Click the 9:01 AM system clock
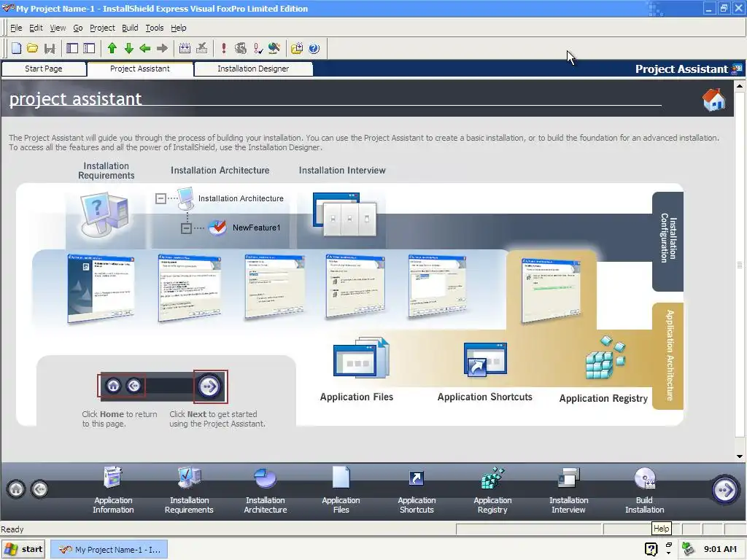Viewport: 747px width, 560px height. [x=720, y=550]
